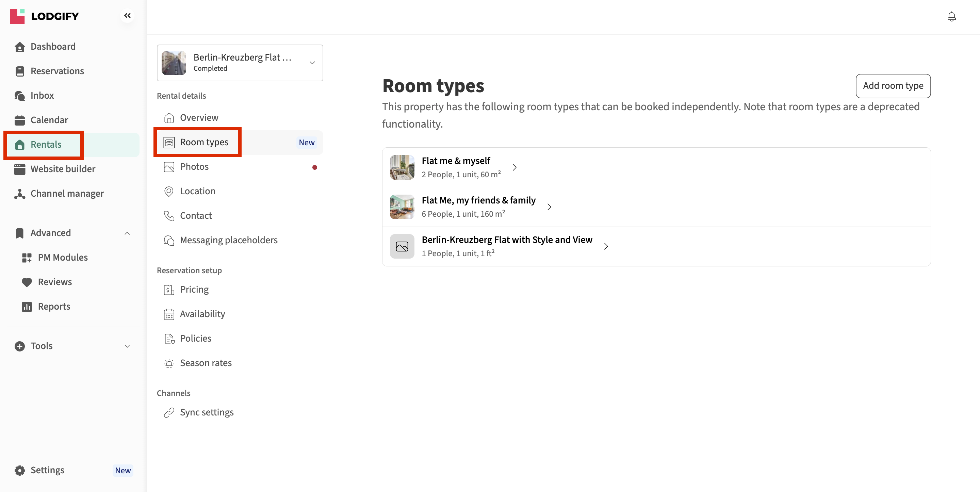
Task: Click the Reviews heart icon
Action: (27, 282)
